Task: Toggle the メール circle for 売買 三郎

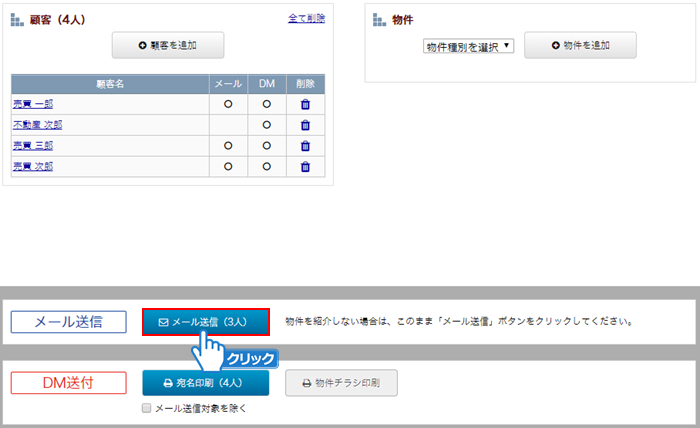Action: pos(227,146)
